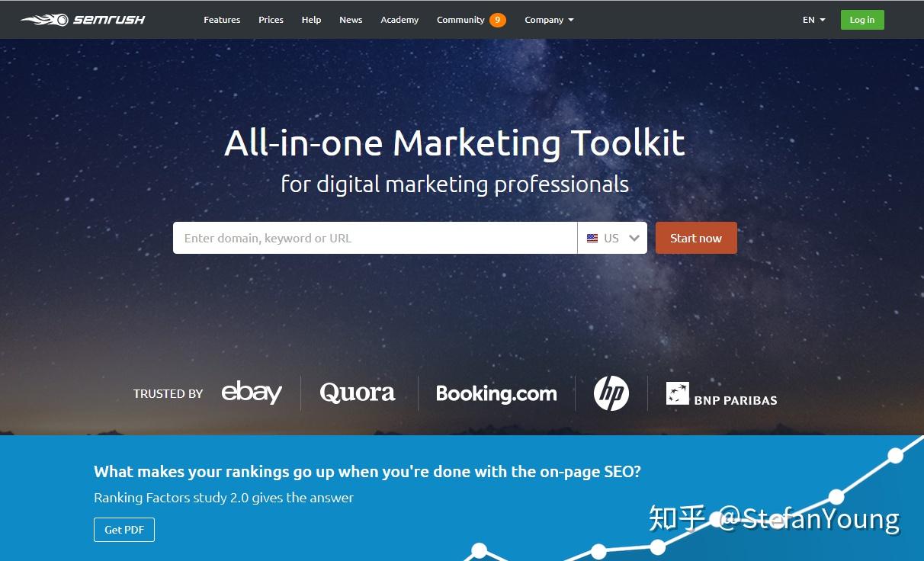Click the Get PDF button
The image size is (924, 561).
coord(124,530)
